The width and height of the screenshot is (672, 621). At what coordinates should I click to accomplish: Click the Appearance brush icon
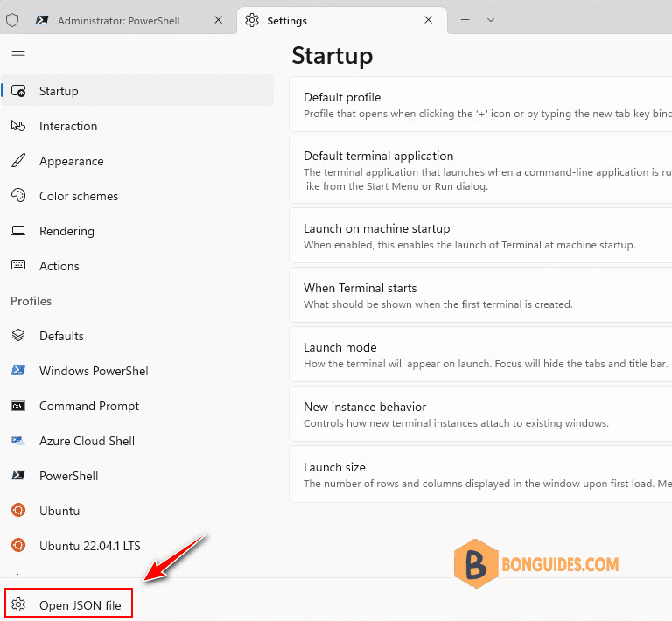pyautogui.click(x=18, y=161)
